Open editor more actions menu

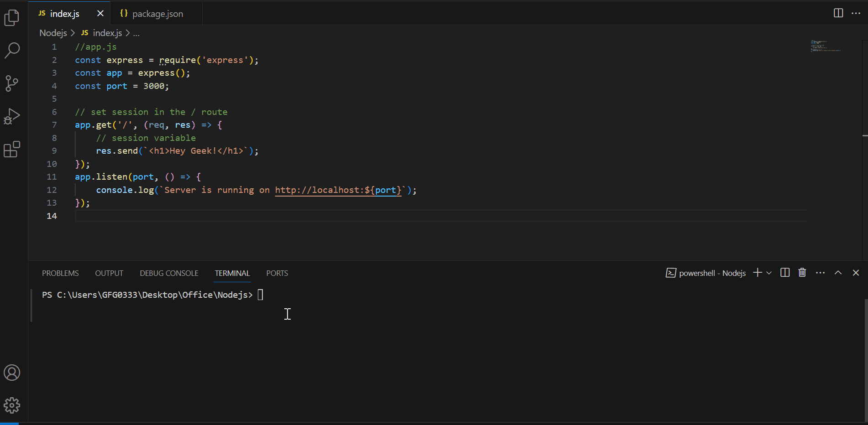pyautogui.click(x=856, y=13)
